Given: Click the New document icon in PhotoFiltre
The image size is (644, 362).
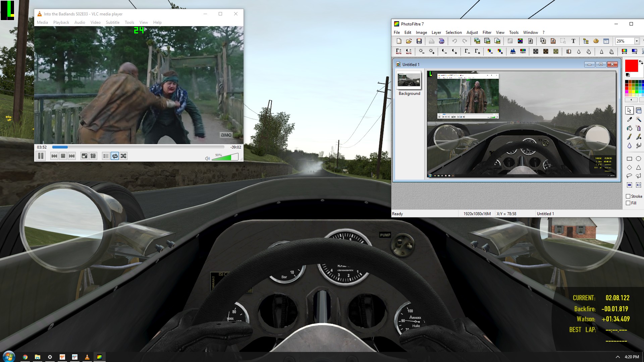Looking at the screenshot, I should (399, 41).
